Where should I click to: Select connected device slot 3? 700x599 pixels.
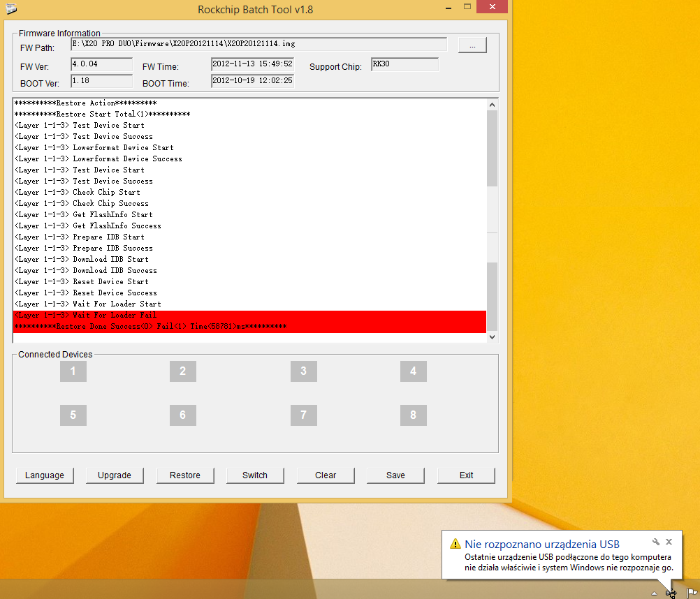point(304,371)
